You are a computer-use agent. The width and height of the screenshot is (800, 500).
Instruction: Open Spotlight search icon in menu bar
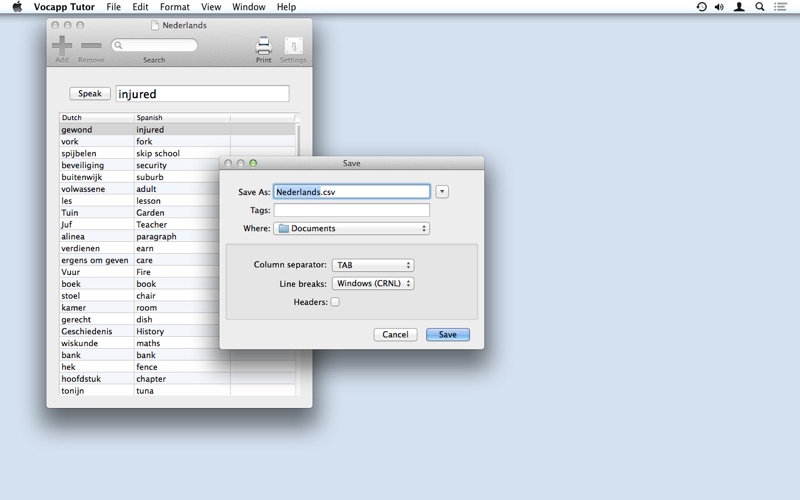click(x=760, y=7)
